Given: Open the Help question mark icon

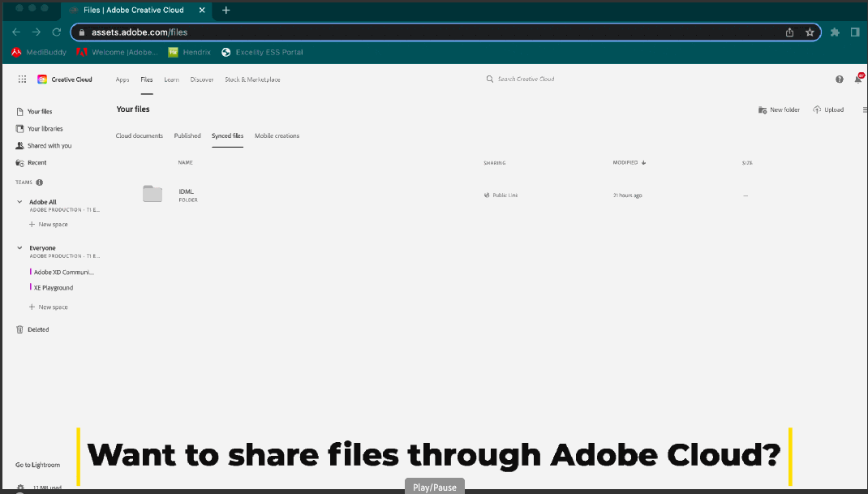Looking at the screenshot, I should 840,79.
